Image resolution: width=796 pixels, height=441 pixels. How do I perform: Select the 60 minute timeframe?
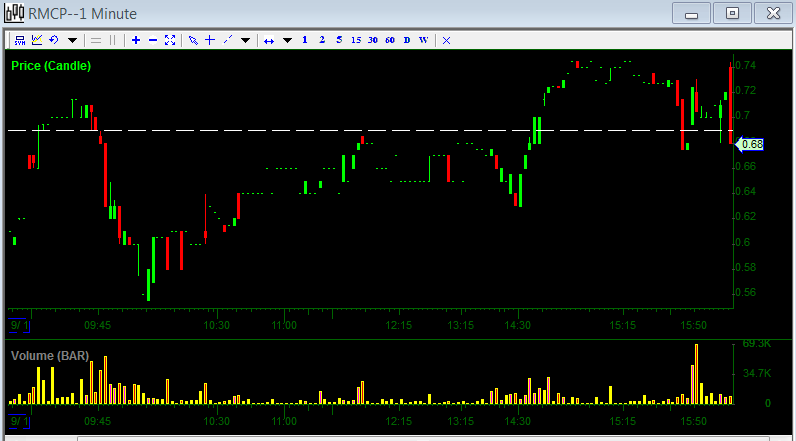[x=389, y=40]
